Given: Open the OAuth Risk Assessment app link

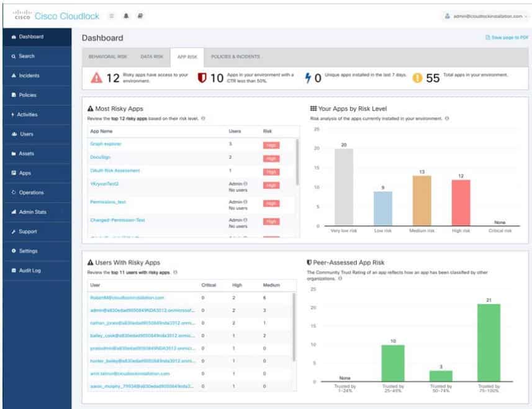Looking at the screenshot, I should click(x=115, y=171).
